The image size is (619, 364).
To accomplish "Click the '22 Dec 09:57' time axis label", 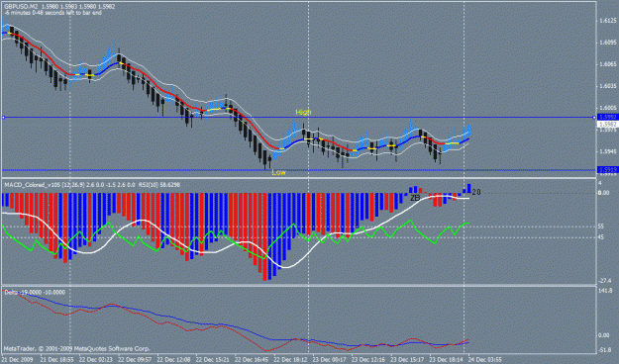I will click(x=135, y=360).
